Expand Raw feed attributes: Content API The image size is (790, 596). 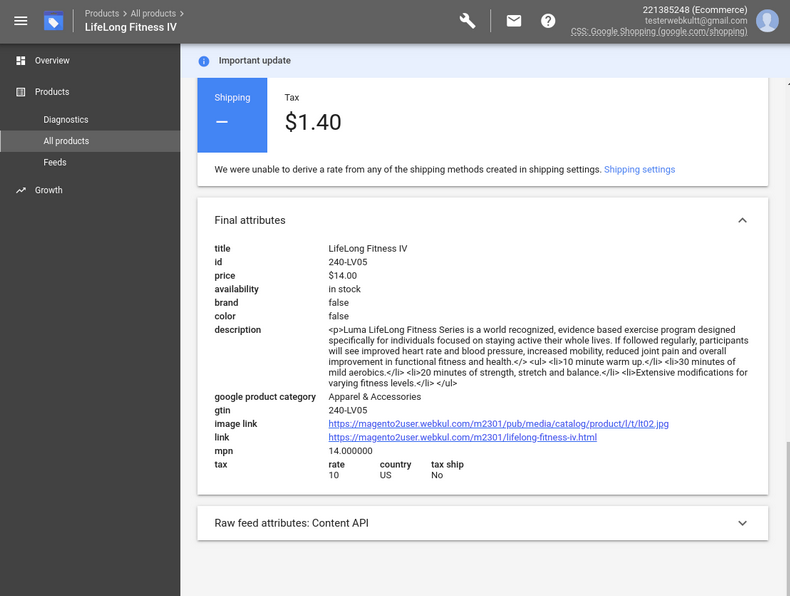coord(742,523)
